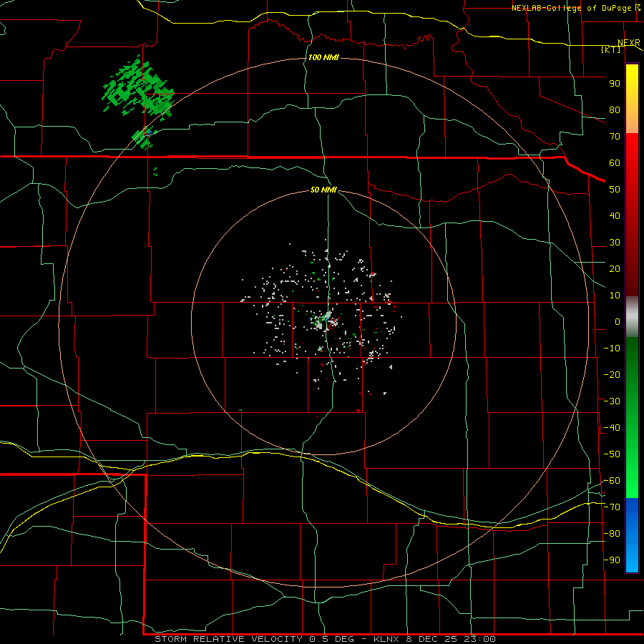Click the "-50" velocity scale value

(x=612, y=454)
